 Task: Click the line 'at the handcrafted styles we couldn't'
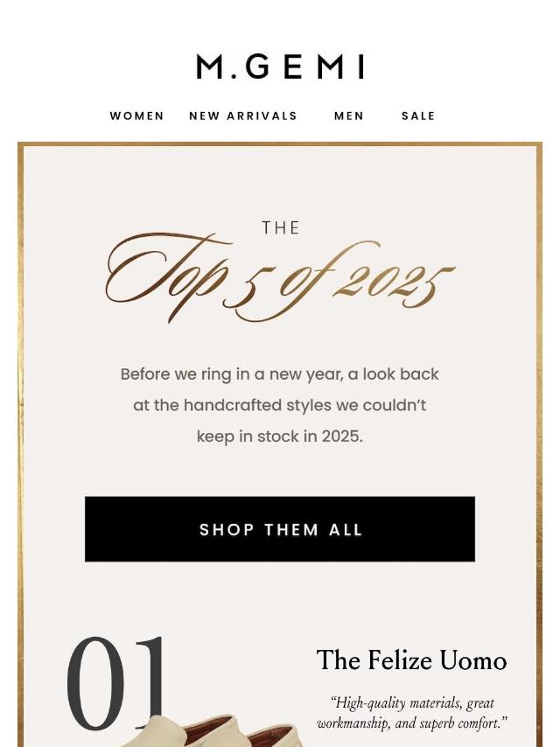[280, 405]
